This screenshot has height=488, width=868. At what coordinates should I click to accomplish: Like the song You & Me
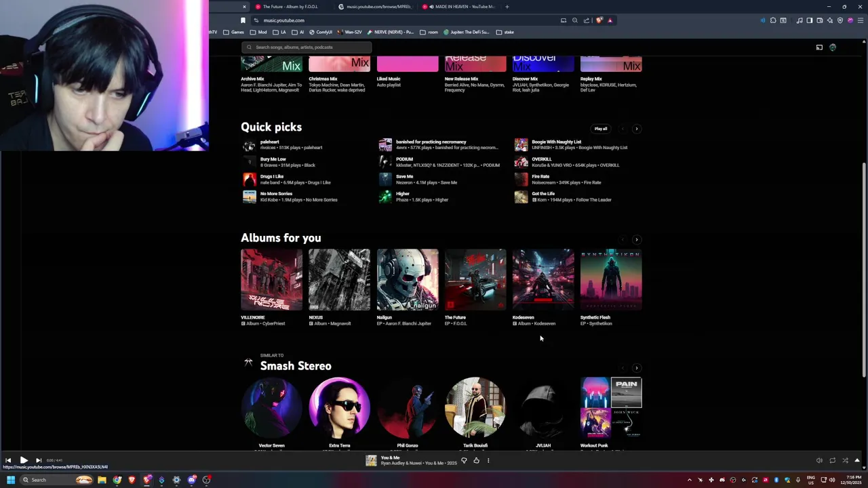(476, 460)
